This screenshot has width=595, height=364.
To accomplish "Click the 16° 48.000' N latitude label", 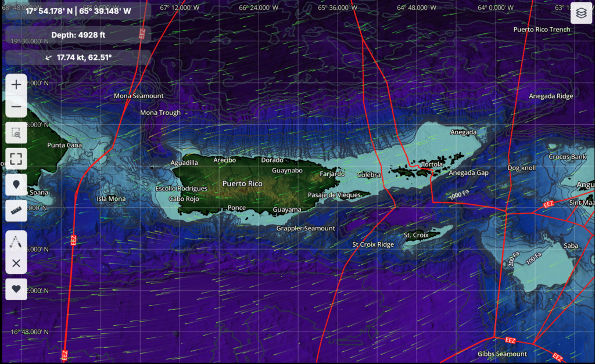I will [30, 331].
